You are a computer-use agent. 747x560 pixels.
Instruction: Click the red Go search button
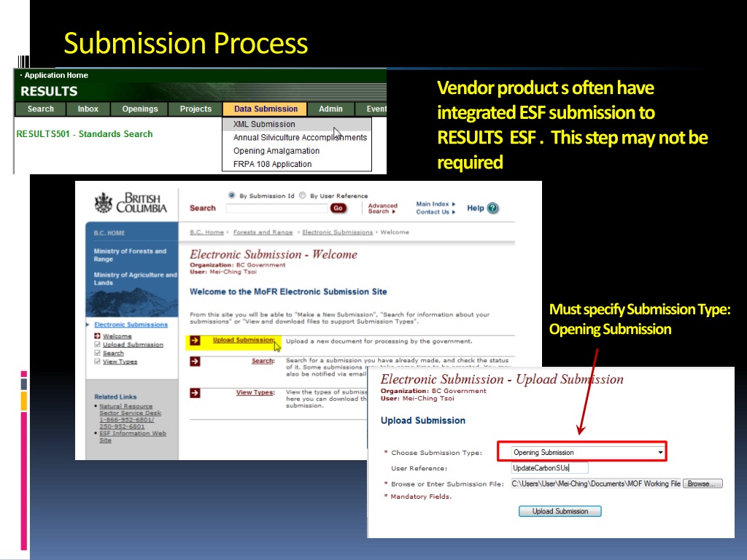click(338, 208)
